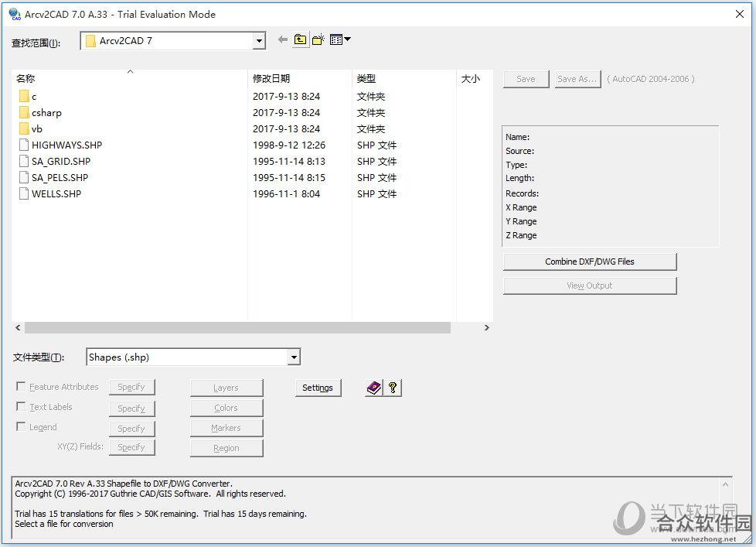
Task: Sort by 类型 column header
Action: click(404, 79)
